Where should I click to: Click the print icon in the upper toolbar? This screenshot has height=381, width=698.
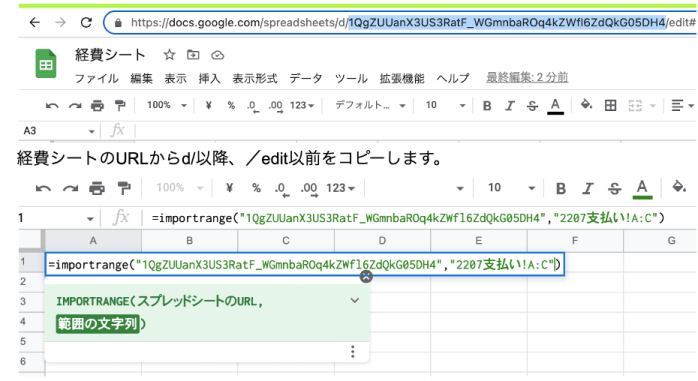tap(97, 105)
